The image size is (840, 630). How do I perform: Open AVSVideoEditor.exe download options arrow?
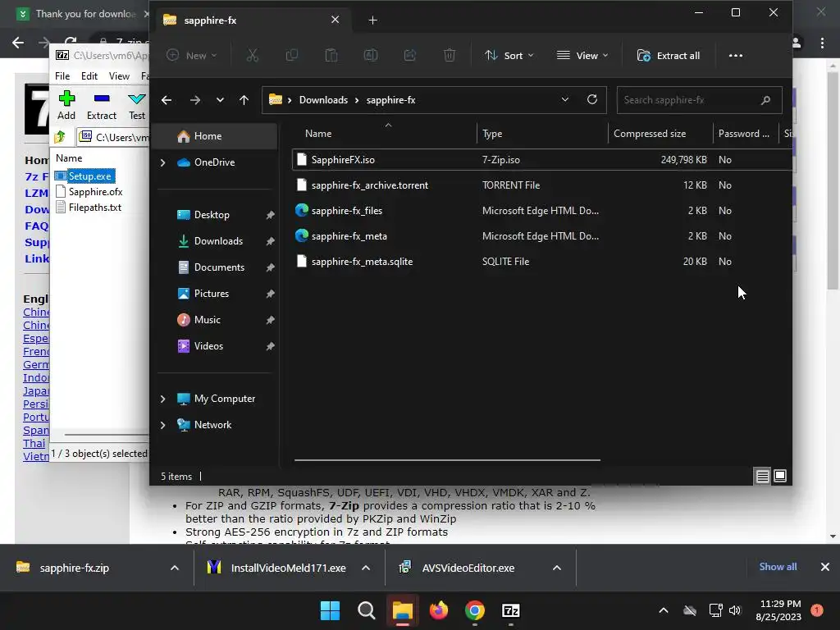[557, 568]
